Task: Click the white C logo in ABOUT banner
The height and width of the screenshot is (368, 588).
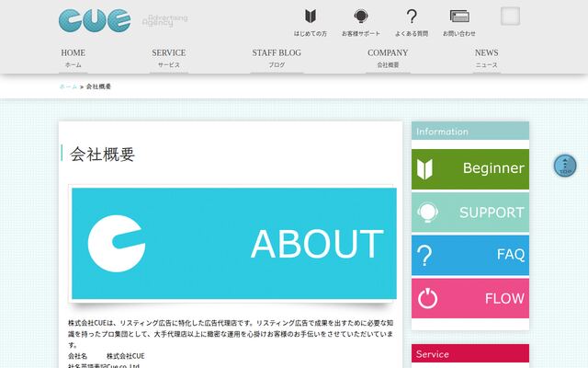Action: click(117, 243)
